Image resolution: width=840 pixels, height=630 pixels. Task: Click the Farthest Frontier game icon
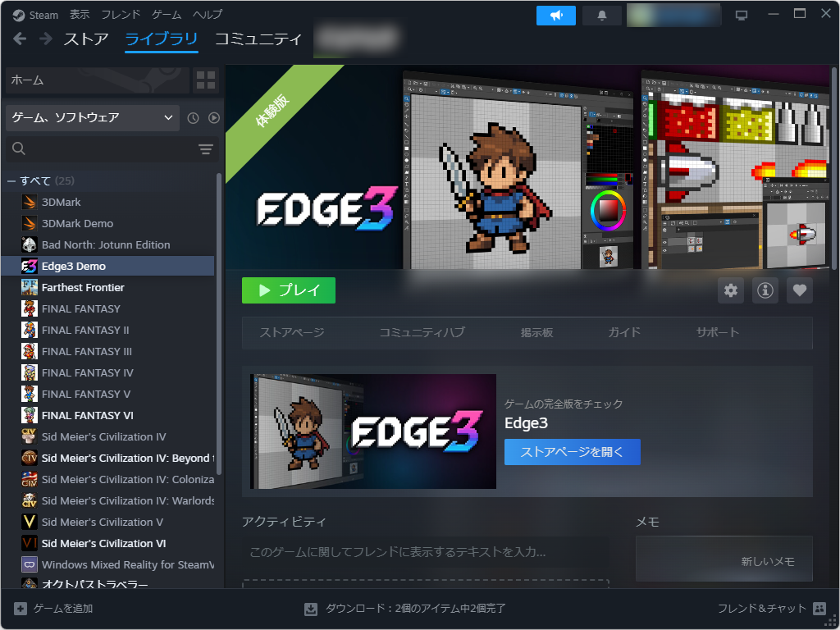(x=29, y=287)
